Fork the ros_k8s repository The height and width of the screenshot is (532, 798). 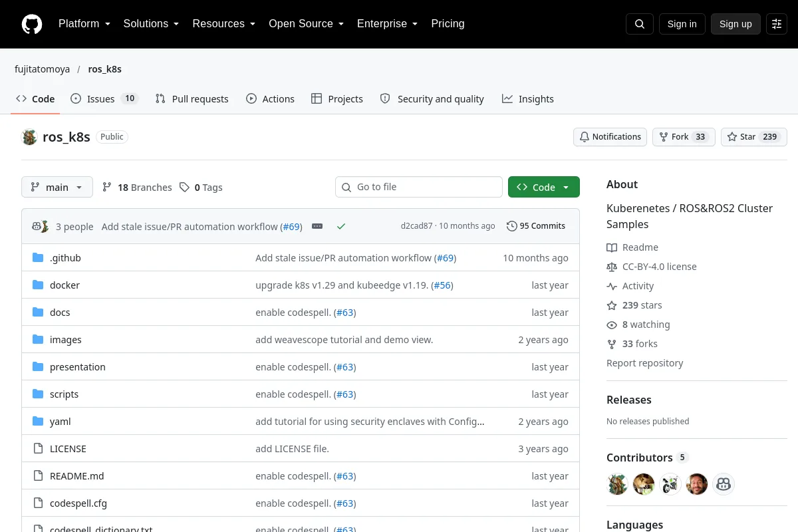click(684, 137)
